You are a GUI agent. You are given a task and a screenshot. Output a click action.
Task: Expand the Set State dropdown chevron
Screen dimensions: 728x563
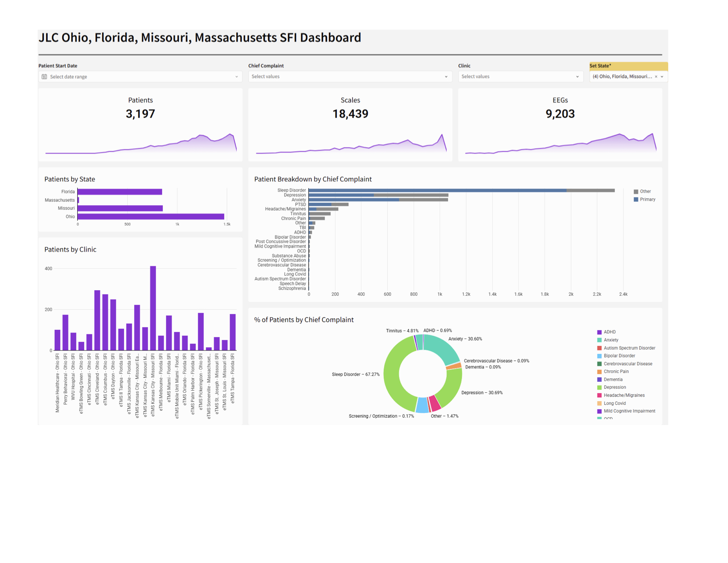pos(662,77)
